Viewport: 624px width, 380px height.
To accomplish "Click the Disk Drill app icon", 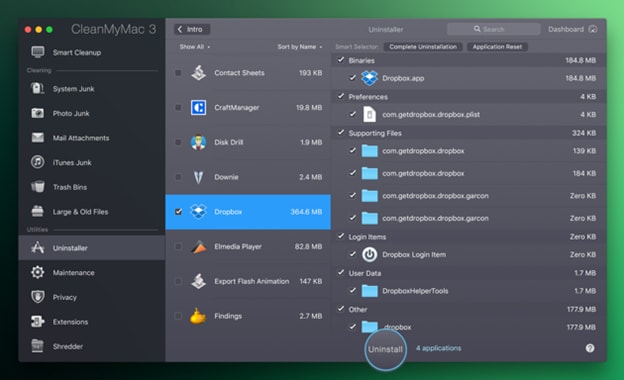I will 198,142.
